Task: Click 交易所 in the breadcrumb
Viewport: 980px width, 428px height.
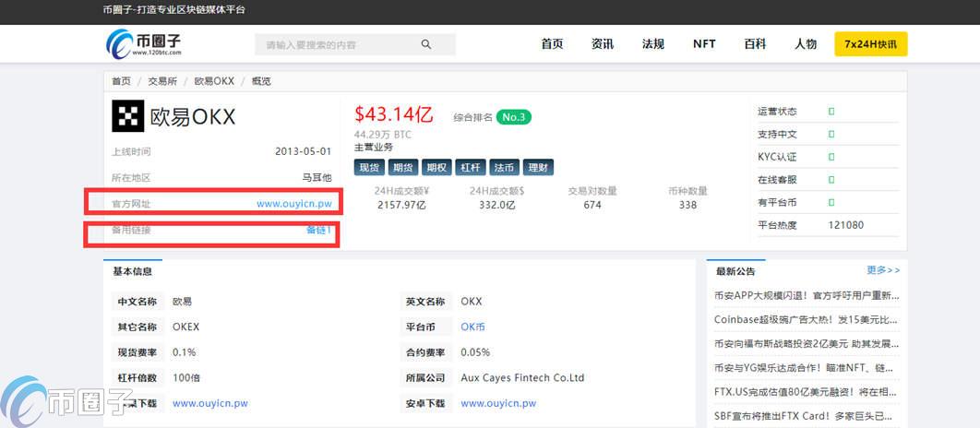Action: 162,81
